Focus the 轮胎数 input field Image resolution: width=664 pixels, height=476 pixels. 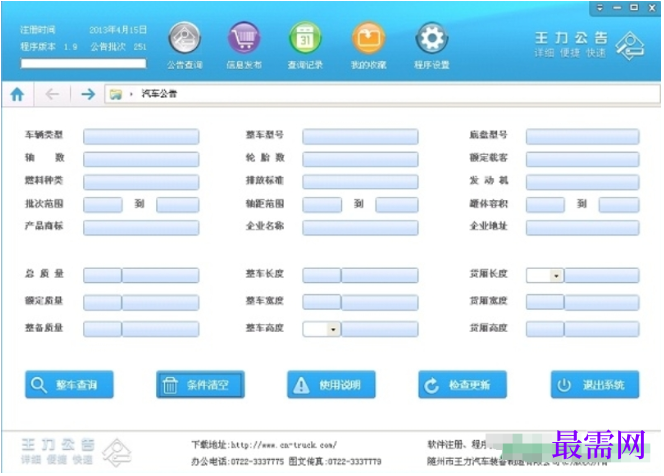[x=360, y=159]
